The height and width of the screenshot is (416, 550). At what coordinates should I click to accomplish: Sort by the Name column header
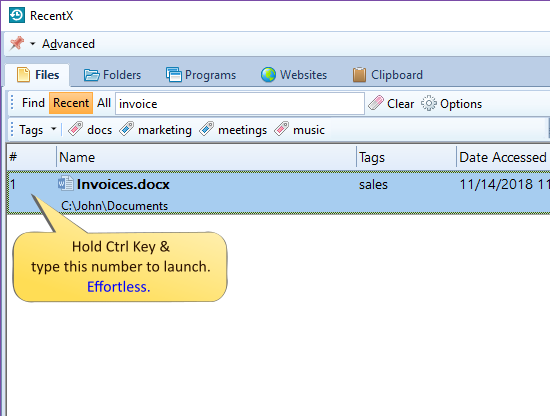point(206,157)
